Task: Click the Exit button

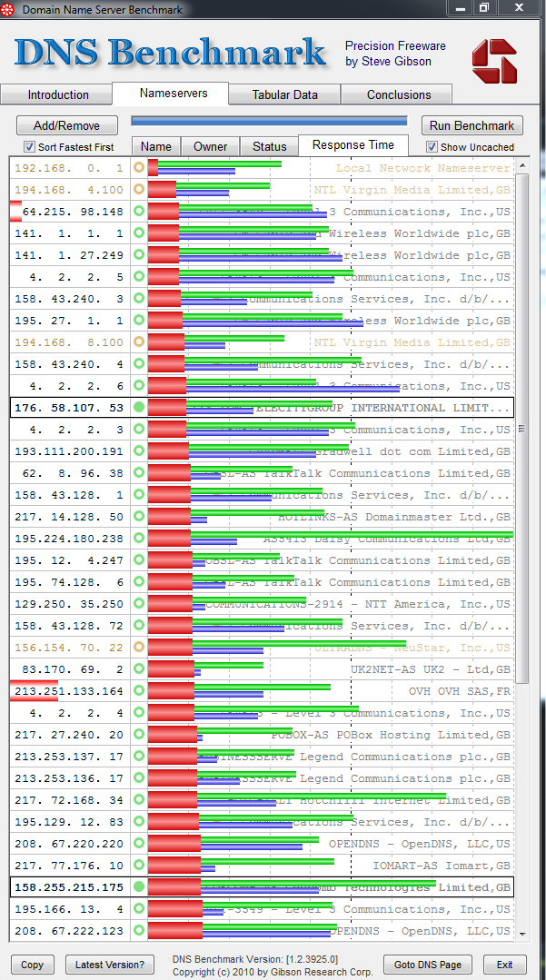Action: pos(505,965)
